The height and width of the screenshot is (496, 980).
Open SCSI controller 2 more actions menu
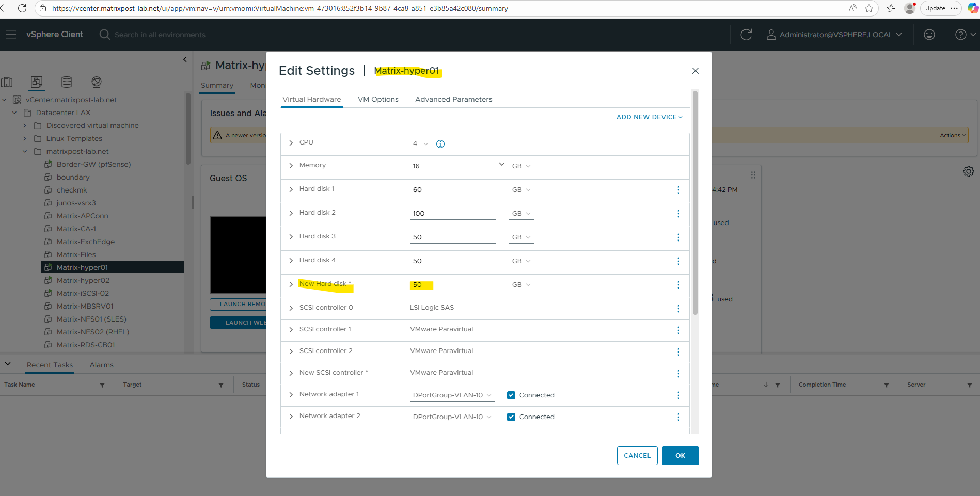click(x=678, y=352)
